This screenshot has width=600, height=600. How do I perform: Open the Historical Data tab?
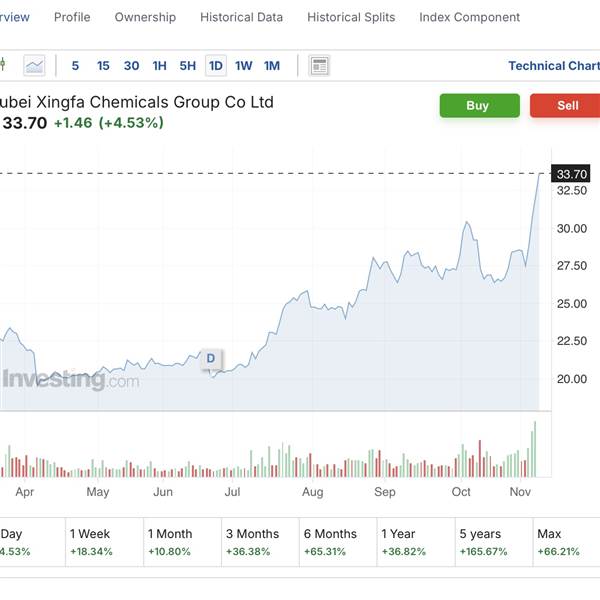point(241,17)
